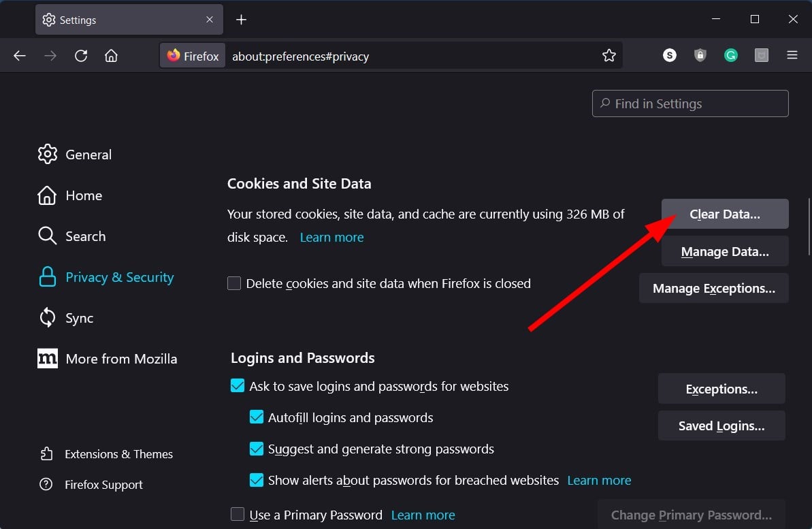Image resolution: width=812 pixels, height=529 pixels.
Task: Select the General settings section
Action: pyautogui.click(x=88, y=154)
